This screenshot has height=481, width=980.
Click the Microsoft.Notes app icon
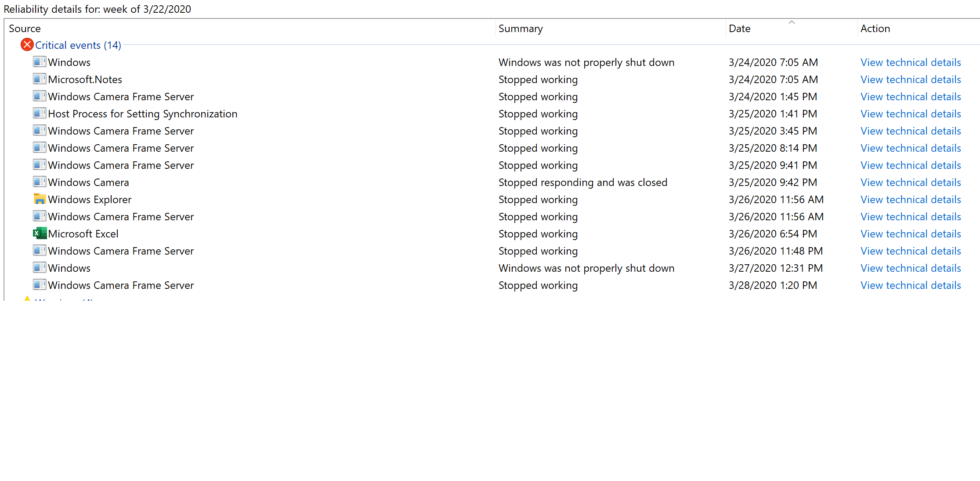click(40, 79)
